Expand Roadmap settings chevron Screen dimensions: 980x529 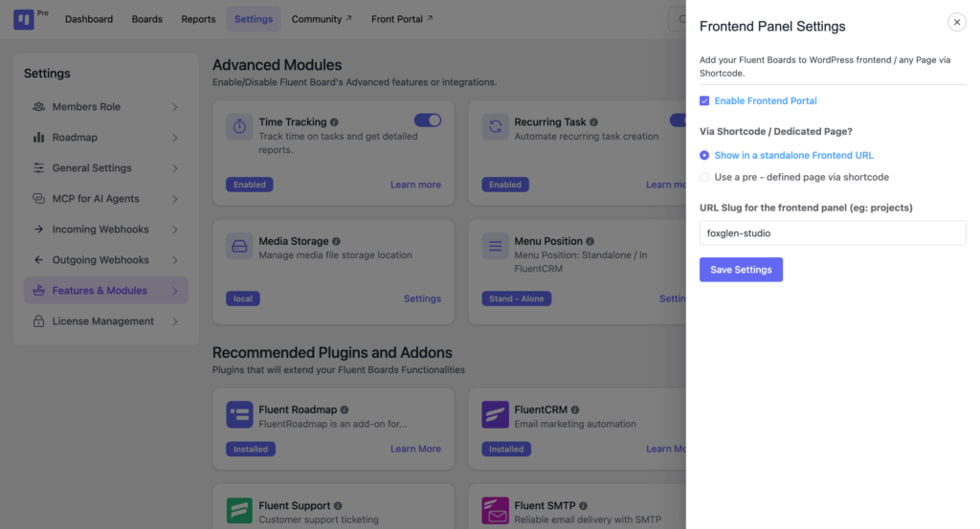(x=175, y=138)
